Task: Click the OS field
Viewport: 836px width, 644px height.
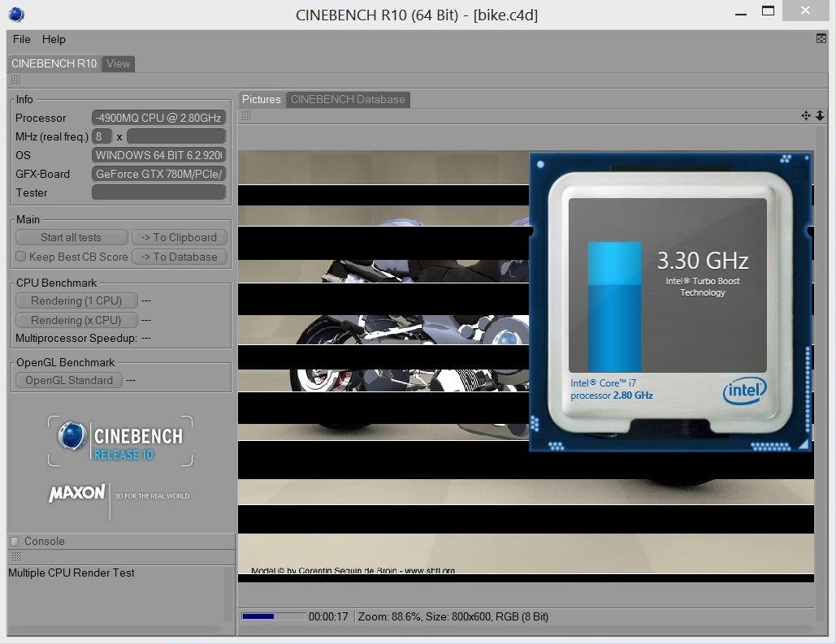Action: [x=159, y=155]
